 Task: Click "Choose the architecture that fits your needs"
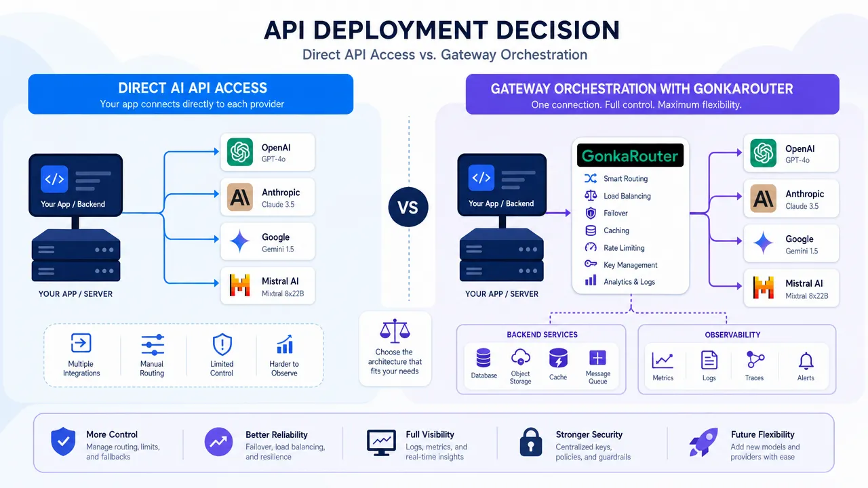394,362
